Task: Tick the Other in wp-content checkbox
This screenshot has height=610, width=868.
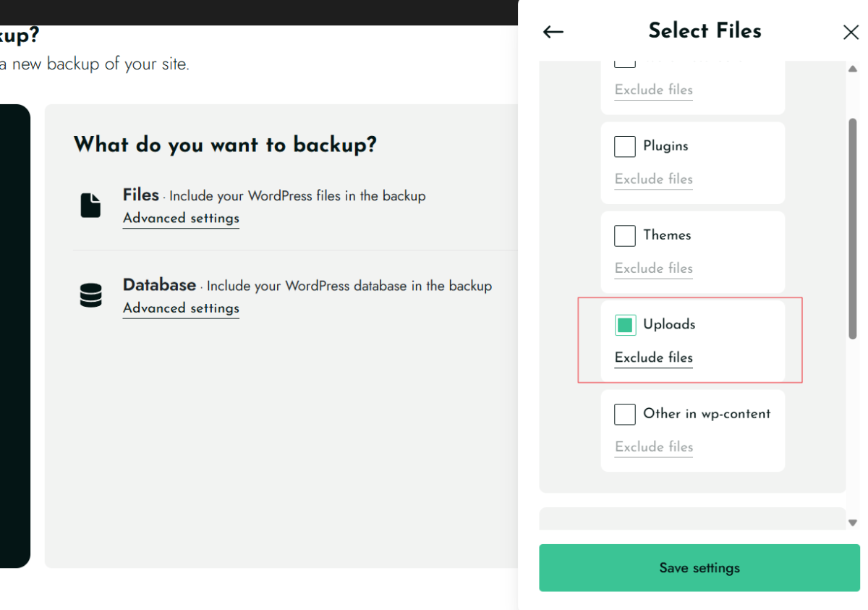Action: pos(625,414)
